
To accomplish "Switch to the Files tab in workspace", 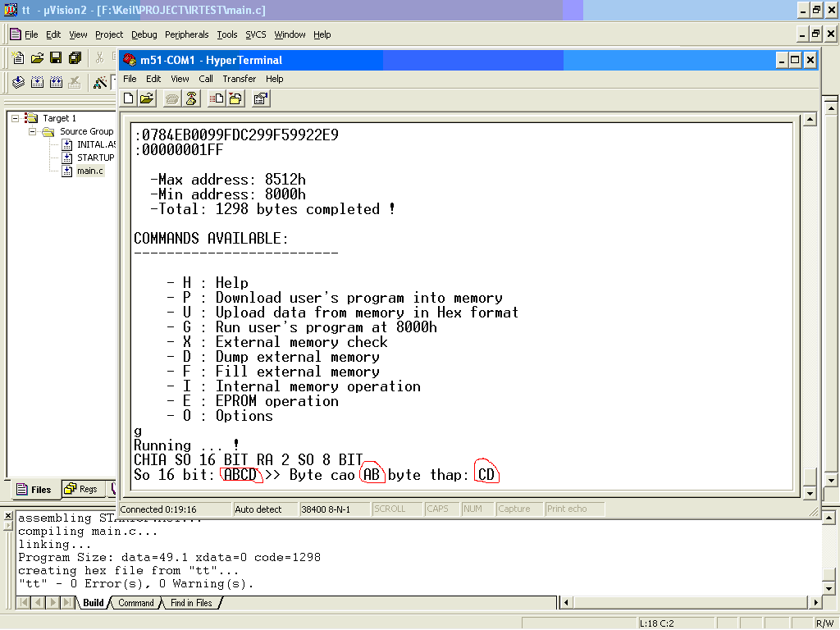I will tap(34, 489).
